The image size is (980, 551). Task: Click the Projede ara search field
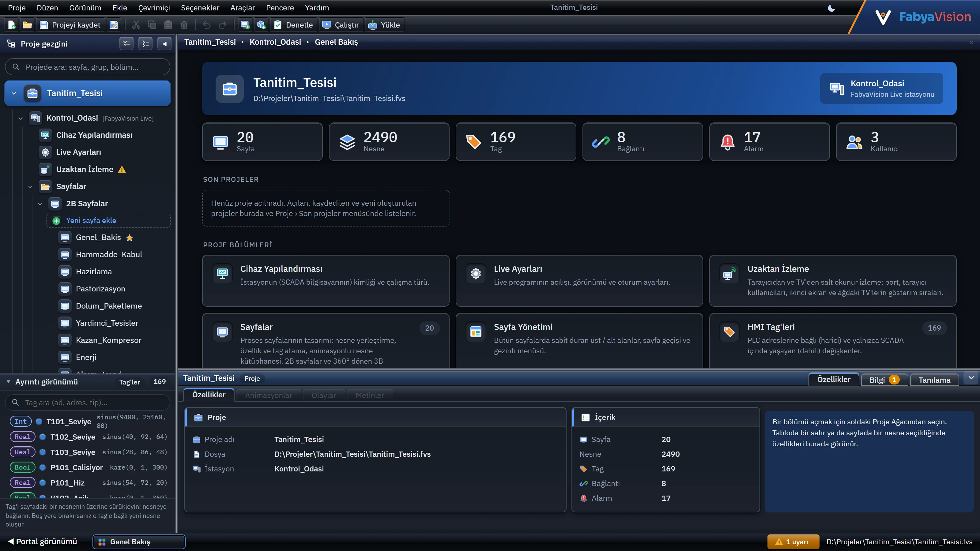click(88, 67)
